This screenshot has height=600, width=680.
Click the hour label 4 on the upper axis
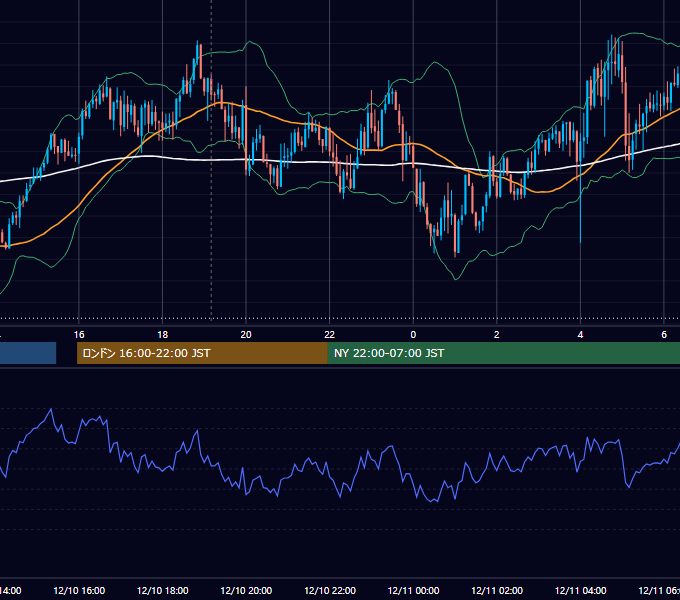click(x=580, y=335)
